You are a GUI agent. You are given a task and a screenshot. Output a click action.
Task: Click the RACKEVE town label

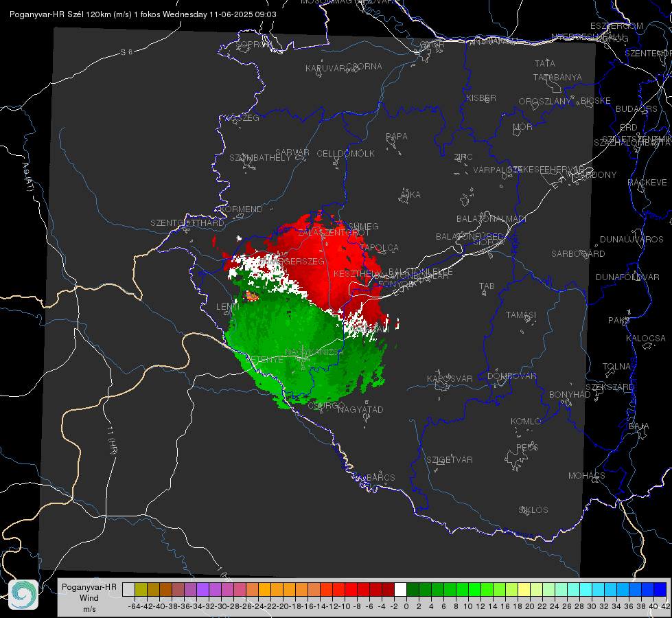pos(647,182)
